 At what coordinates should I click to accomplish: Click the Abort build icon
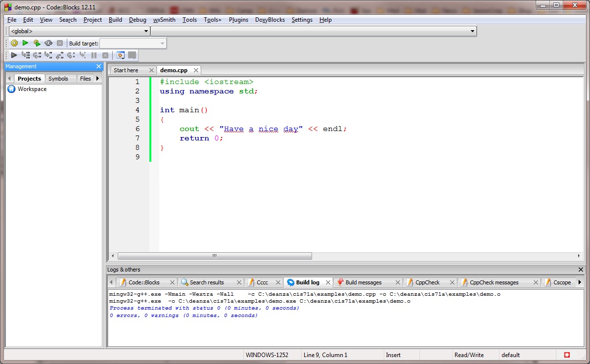[x=60, y=44]
